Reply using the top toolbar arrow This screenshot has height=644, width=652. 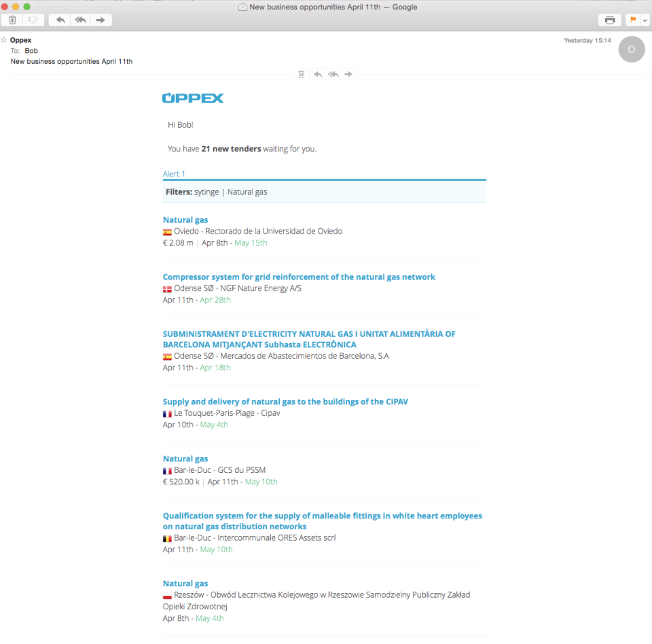[x=60, y=20]
